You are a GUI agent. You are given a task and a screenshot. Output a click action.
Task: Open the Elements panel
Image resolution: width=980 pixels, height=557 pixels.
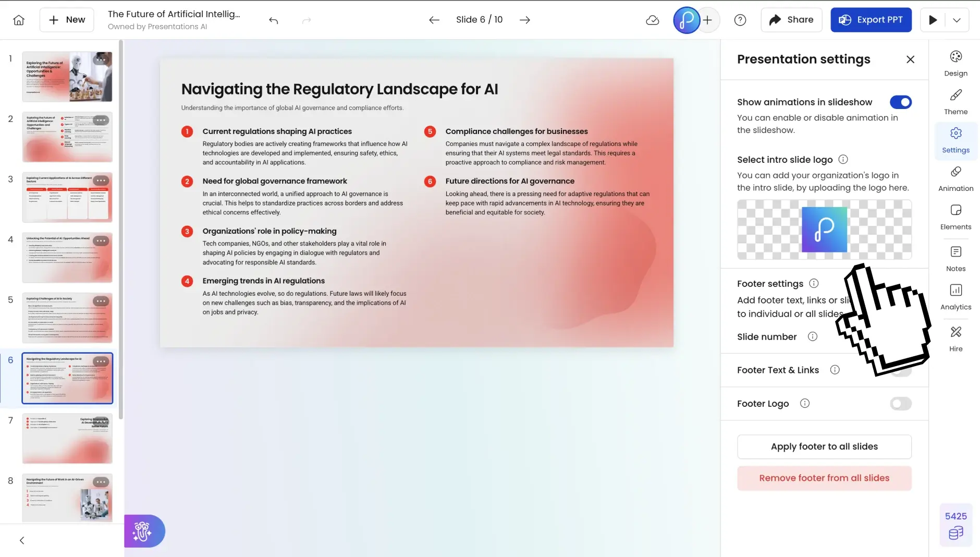coord(955,217)
